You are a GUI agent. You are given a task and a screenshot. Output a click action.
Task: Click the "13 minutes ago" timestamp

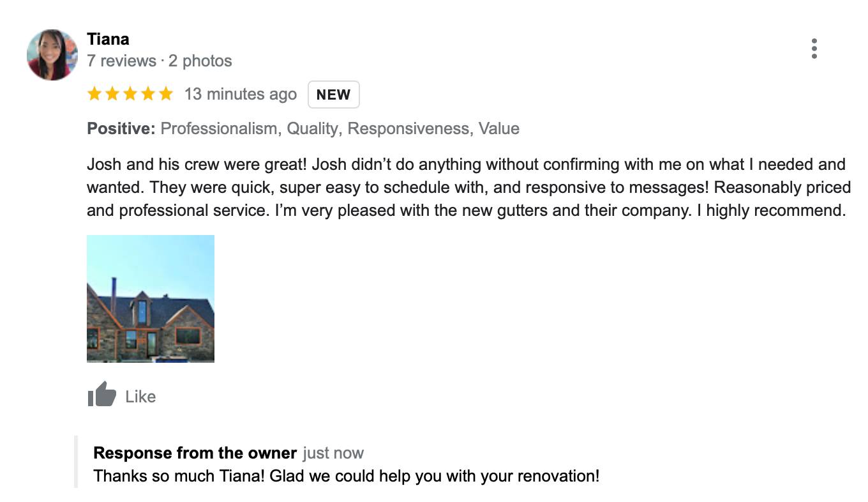pos(241,95)
